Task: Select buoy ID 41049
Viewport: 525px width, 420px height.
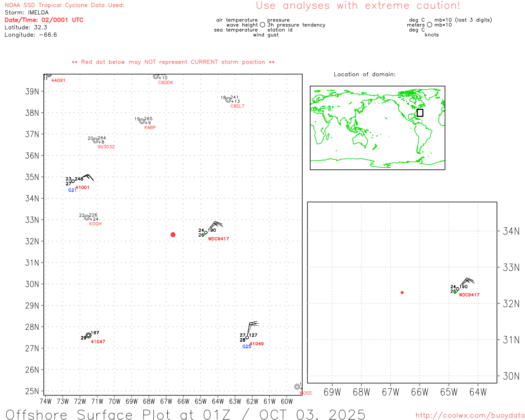Action: (x=257, y=344)
